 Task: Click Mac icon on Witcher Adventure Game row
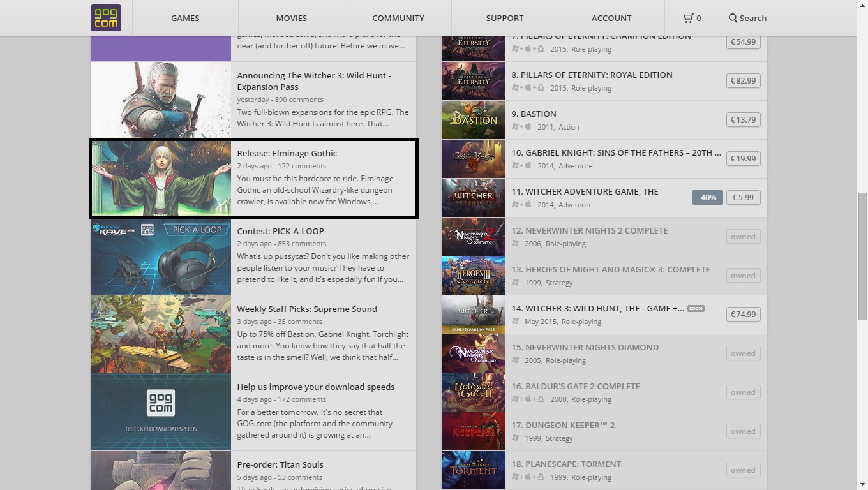coord(528,204)
